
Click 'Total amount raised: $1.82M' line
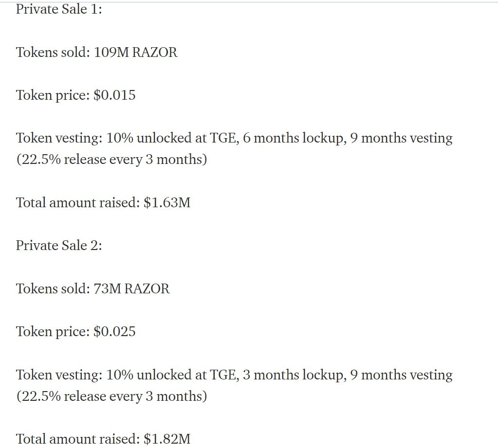[103, 439]
